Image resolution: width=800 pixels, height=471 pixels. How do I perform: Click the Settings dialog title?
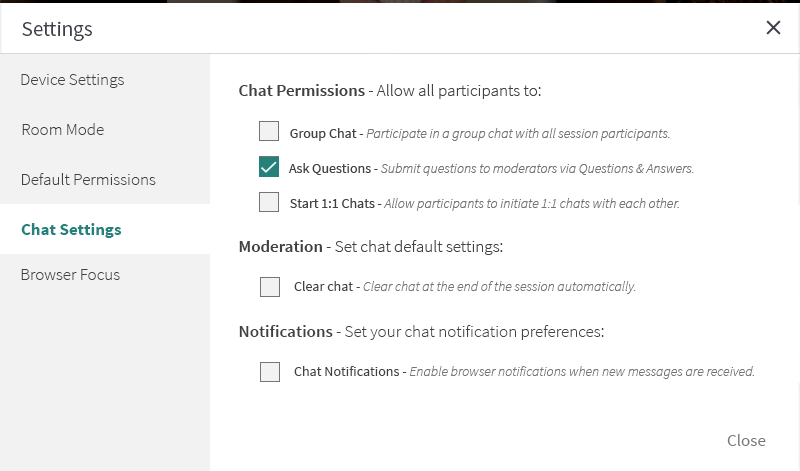coord(57,29)
